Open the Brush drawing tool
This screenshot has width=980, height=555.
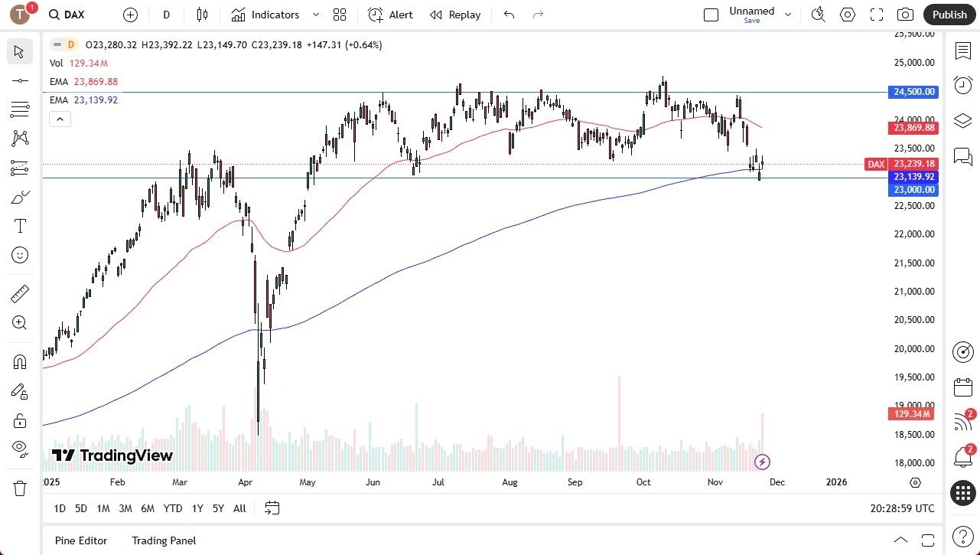[x=19, y=197]
